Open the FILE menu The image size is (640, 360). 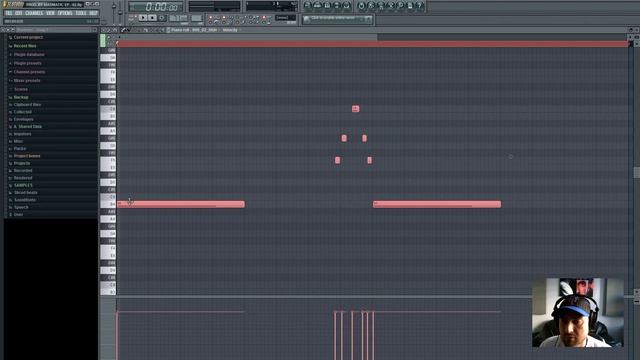9,13
